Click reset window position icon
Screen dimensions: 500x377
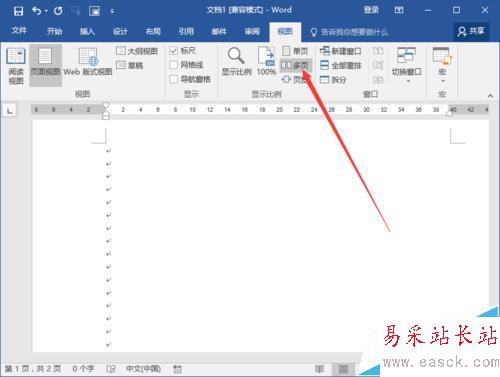378,80
